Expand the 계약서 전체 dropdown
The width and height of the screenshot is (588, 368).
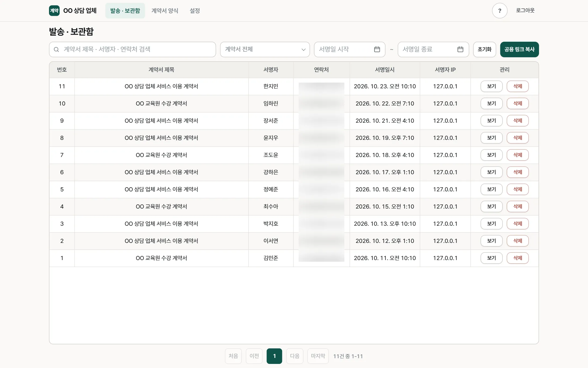pos(265,49)
